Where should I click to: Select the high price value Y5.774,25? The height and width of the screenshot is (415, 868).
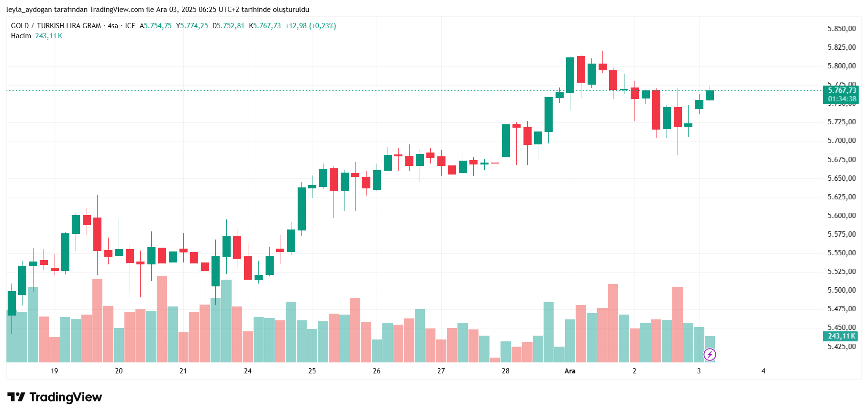click(x=192, y=26)
